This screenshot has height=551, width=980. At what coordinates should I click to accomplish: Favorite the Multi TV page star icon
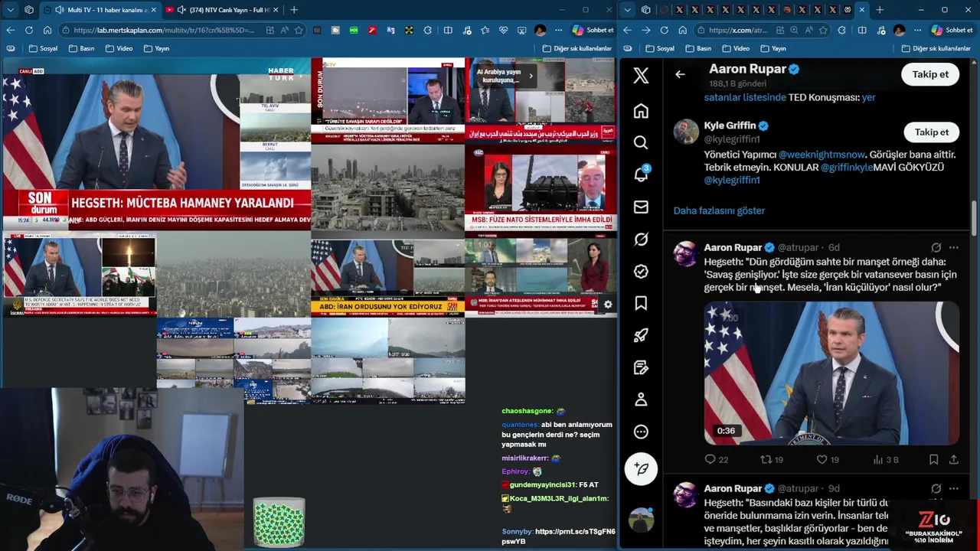[299, 30]
